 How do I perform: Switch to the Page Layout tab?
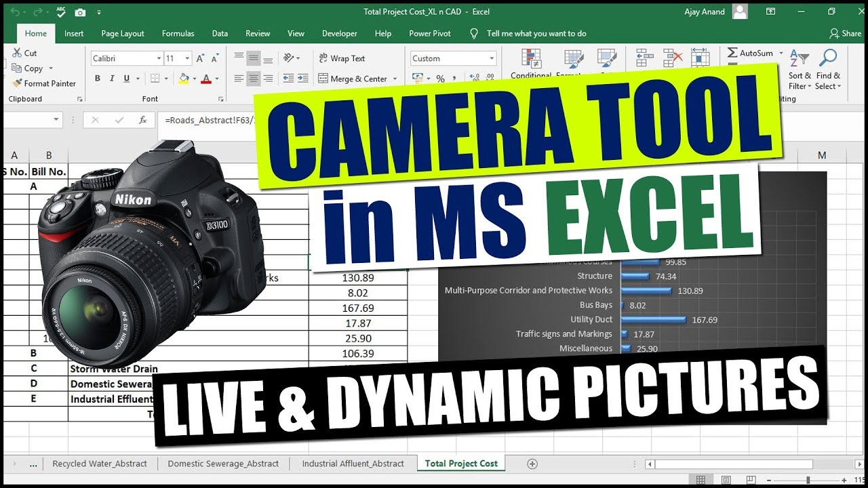point(123,33)
